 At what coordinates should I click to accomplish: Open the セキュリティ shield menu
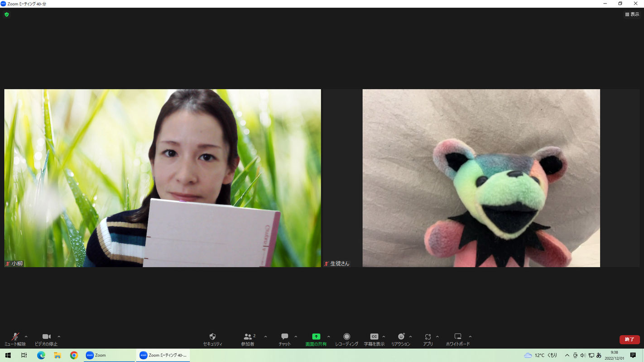pos(212,339)
